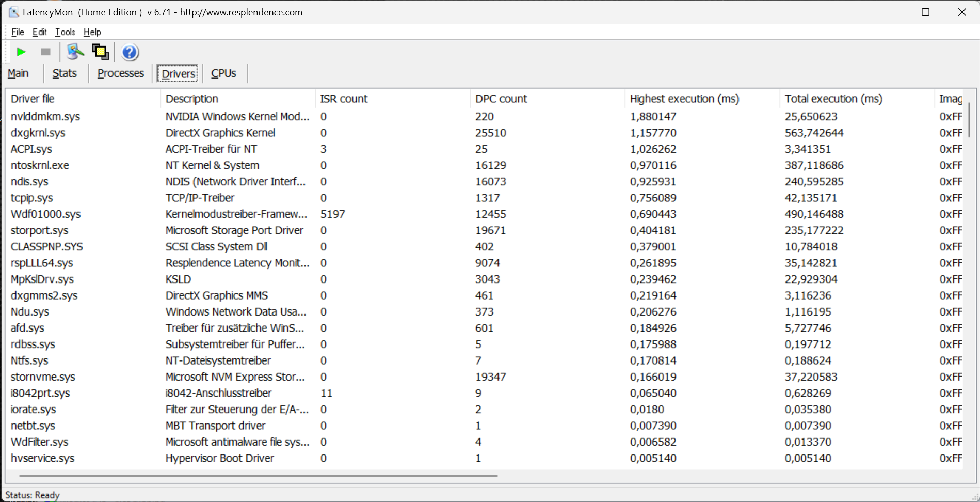Click the WdFilter.sys driver row
Viewport: 980px width, 502px height.
484,442
